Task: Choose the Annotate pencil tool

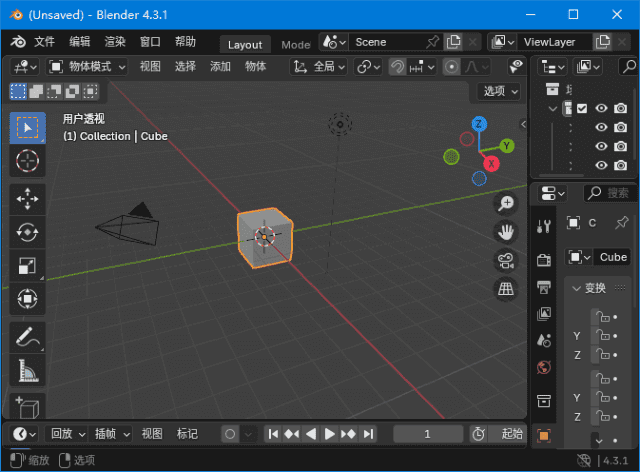Action: click(27, 337)
